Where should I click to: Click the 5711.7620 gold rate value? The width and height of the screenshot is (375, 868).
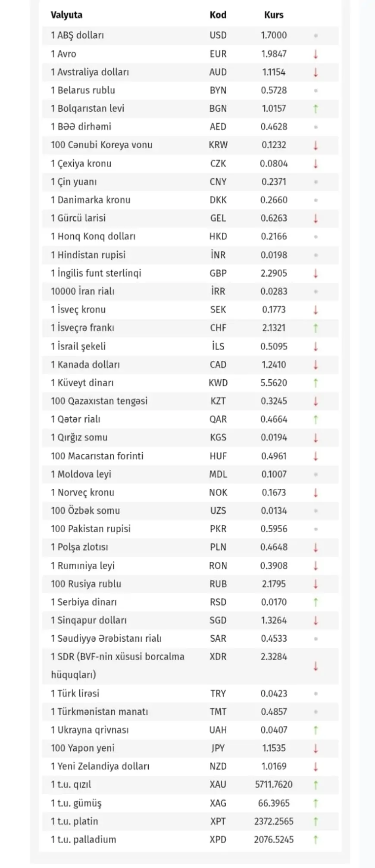pos(274,785)
